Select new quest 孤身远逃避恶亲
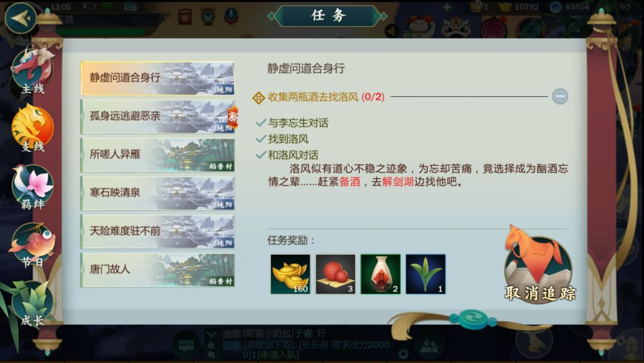This screenshot has width=644, height=363. point(157,116)
